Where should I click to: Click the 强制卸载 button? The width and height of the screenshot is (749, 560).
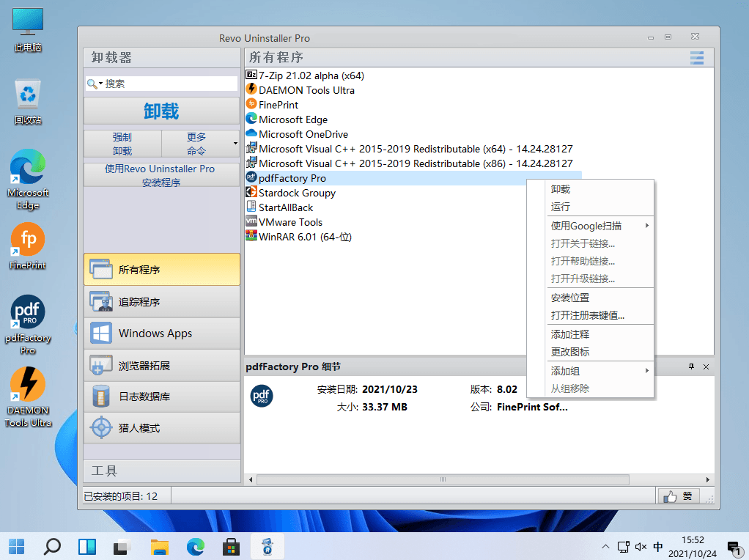click(x=122, y=144)
